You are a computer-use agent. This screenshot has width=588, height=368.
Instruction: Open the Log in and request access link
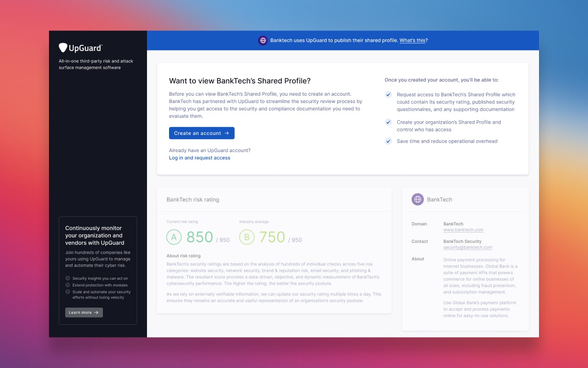pyautogui.click(x=199, y=158)
